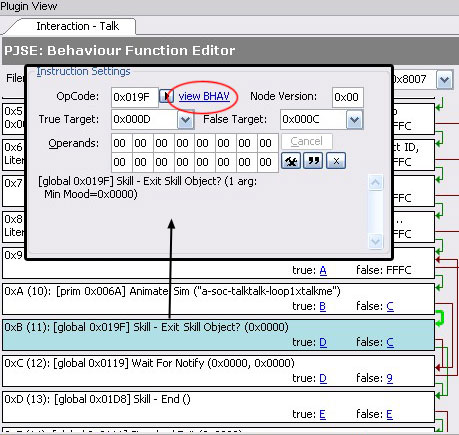Viewport: 459px width, 435px height.
Task: Select the first operand byte in top row
Action: click(x=121, y=143)
